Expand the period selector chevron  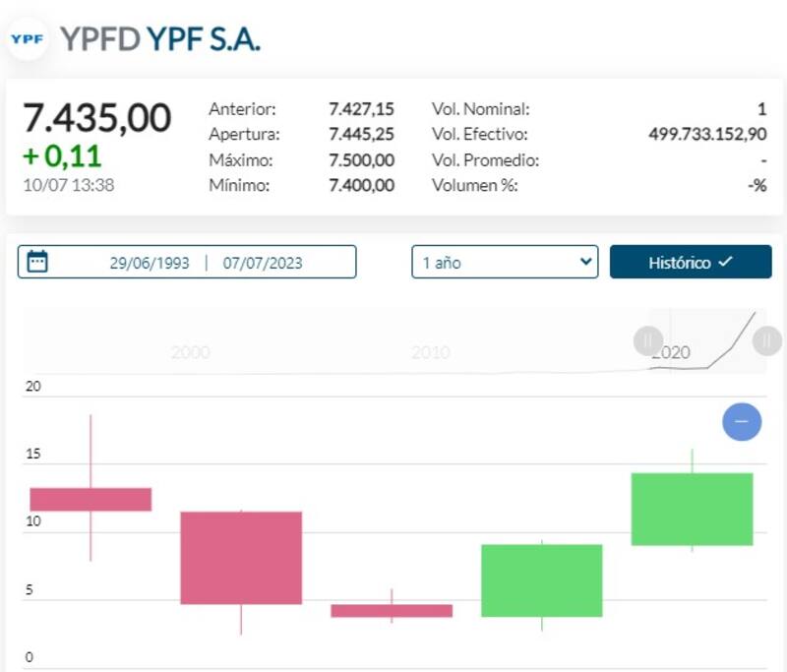point(585,262)
